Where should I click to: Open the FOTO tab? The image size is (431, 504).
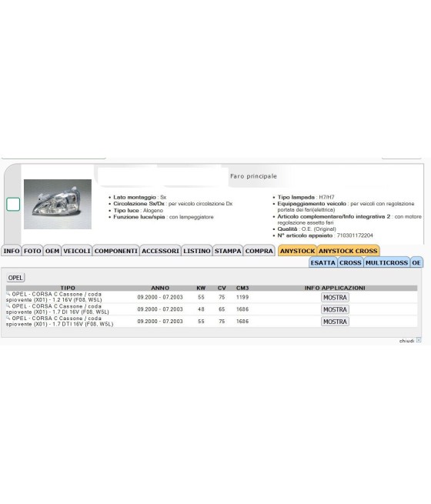32,251
